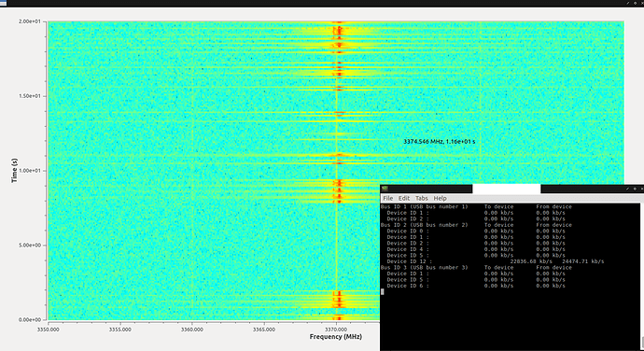Click the spectrogram window menu icon top-left
Image resolution: width=644 pixels, height=351 pixels.
pos(4,4)
